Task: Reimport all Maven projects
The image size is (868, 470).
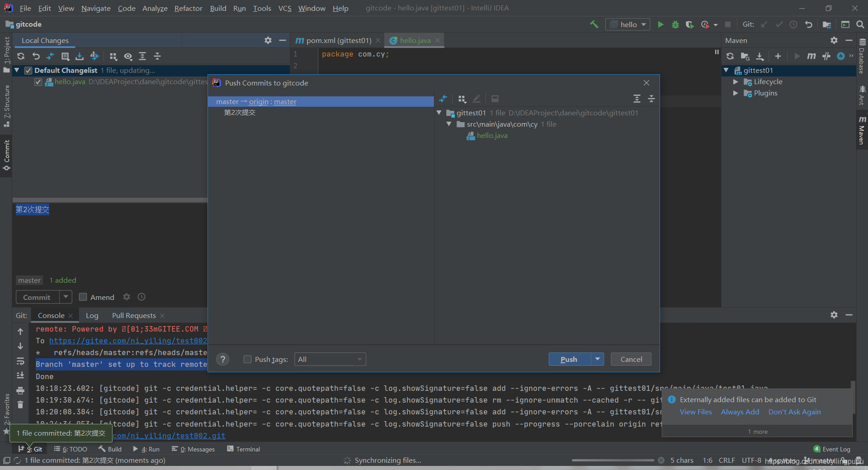Action: pyautogui.click(x=730, y=56)
